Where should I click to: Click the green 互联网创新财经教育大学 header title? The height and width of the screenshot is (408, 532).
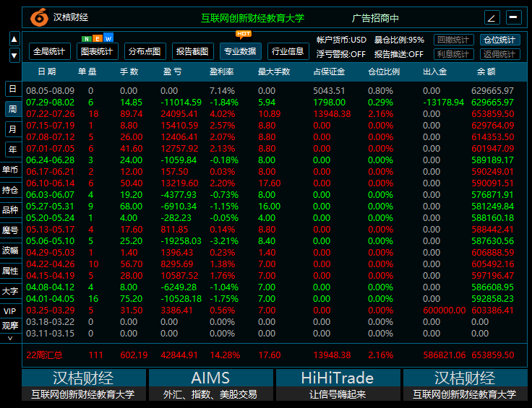[252, 18]
